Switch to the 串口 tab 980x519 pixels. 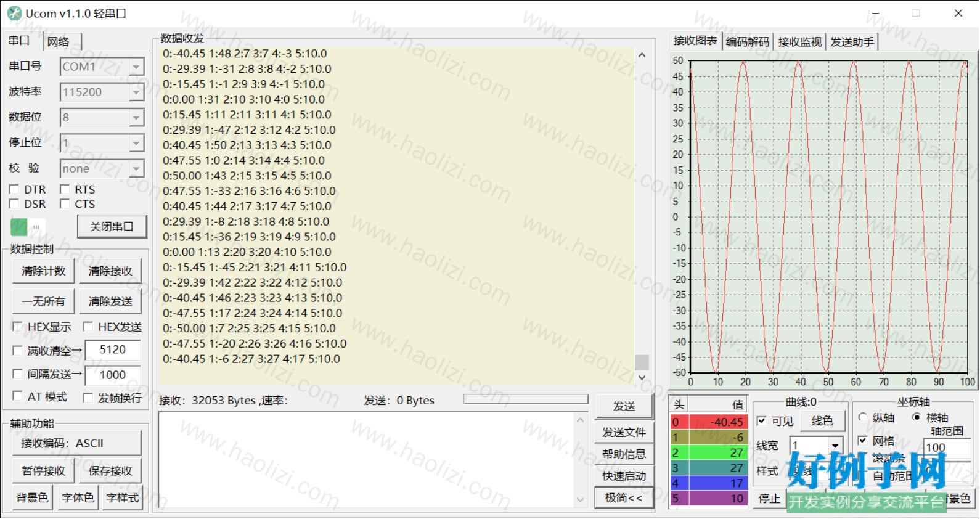point(20,41)
